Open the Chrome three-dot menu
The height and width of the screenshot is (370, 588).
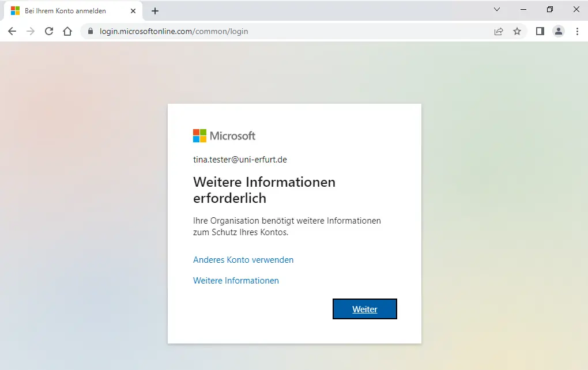pos(577,31)
